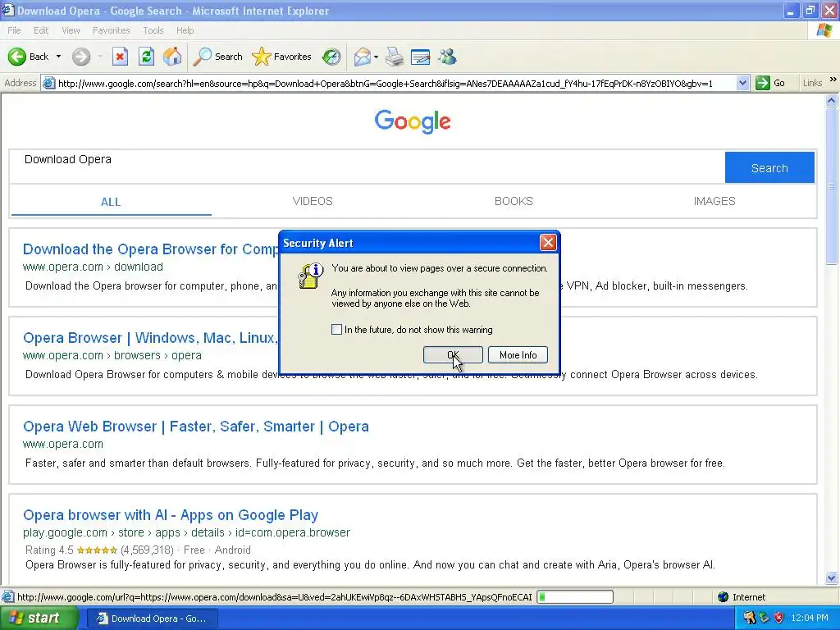
Task: Click the red shield security tray icon
Action: (x=779, y=619)
